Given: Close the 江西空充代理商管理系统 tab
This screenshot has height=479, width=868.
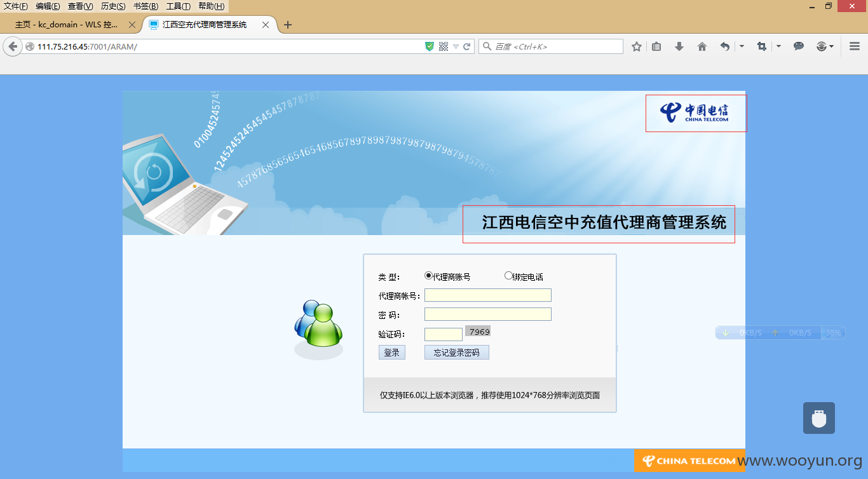Looking at the screenshot, I should coord(266,25).
